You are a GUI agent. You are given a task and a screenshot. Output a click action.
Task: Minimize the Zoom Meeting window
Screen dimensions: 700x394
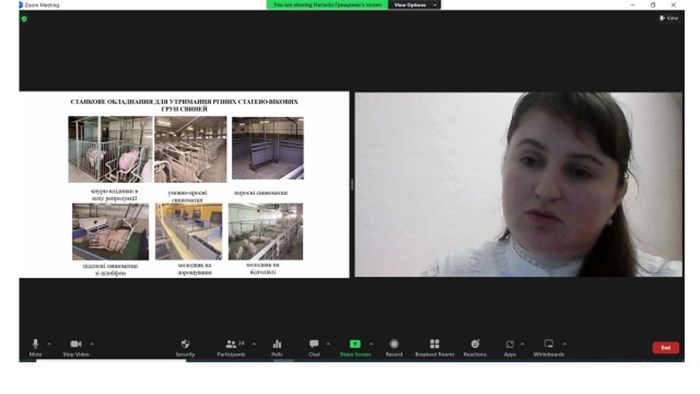point(633,5)
